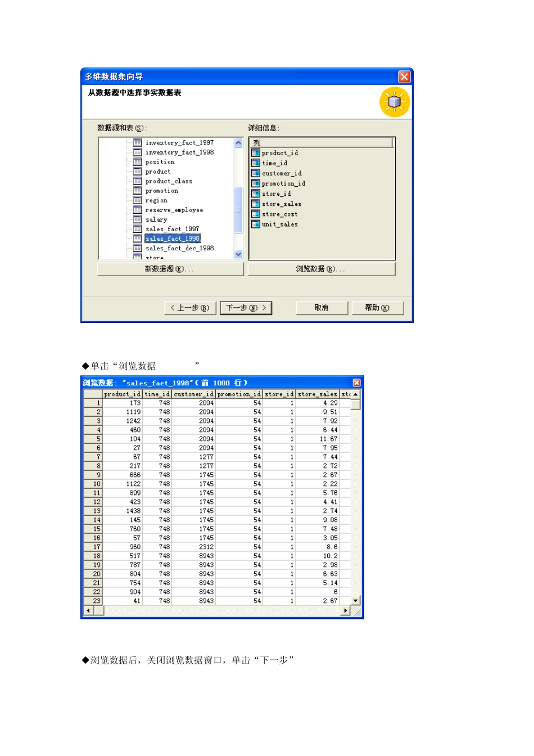534x756 pixels.
Task: Click the time_id column icon
Action: (x=256, y=163)
